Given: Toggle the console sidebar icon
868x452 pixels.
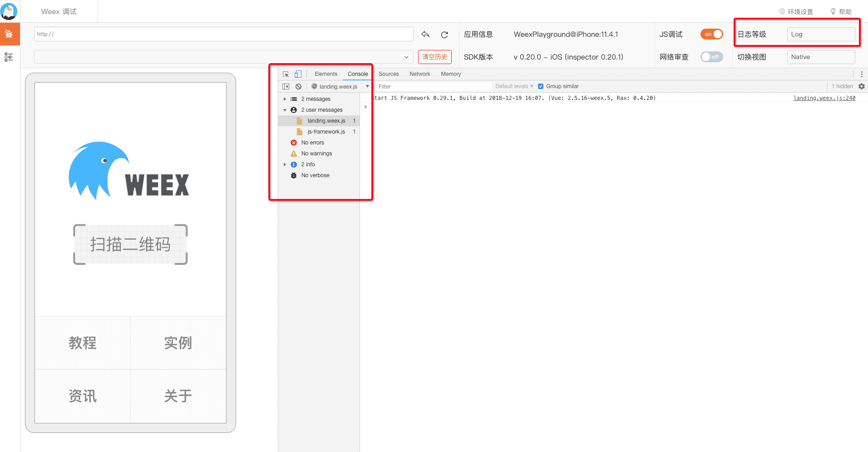Looking at the screenshot, I should 286,86.
